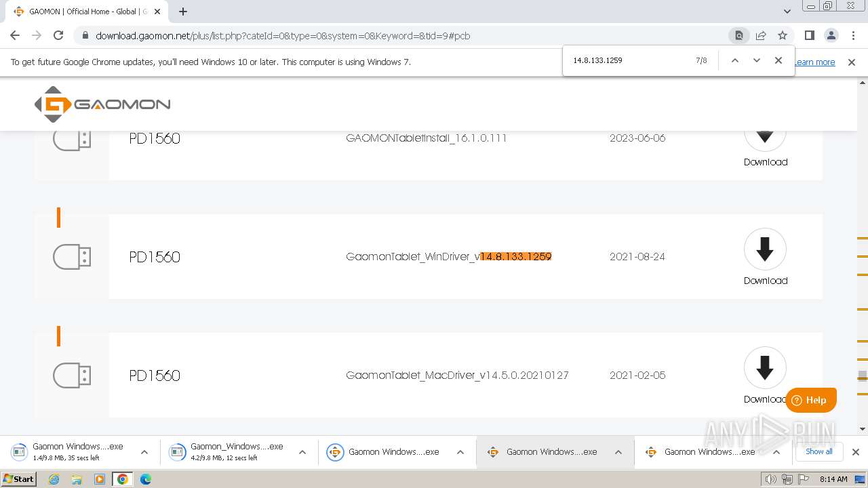Click the address bar URL
Viewport: 868px width, 488px height.
click(x=283, y=36)
